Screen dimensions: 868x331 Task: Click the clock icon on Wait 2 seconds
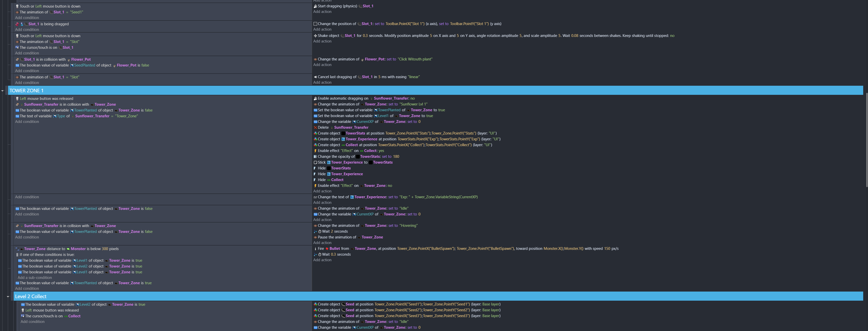click(x=319, y=231)
